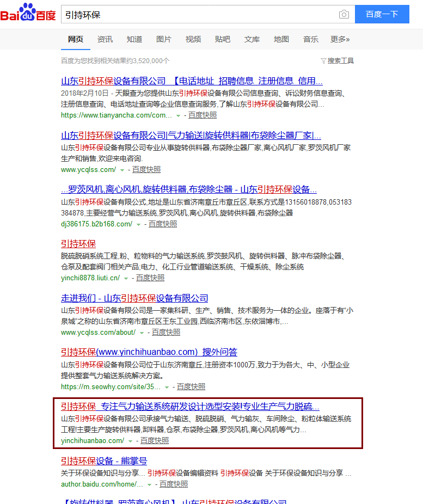Expand arrow next to author.baidu.com URL

pos(150,484)
